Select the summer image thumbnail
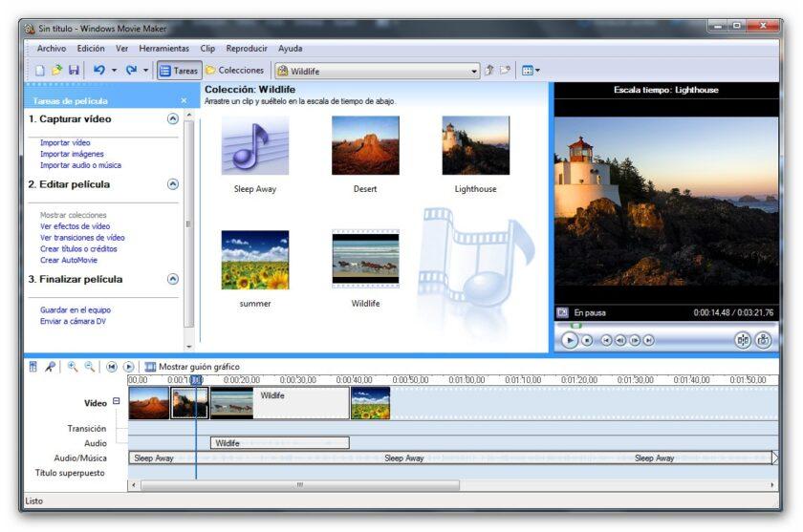The width and height of the screenshot is (803, 532). pos(255,260)
